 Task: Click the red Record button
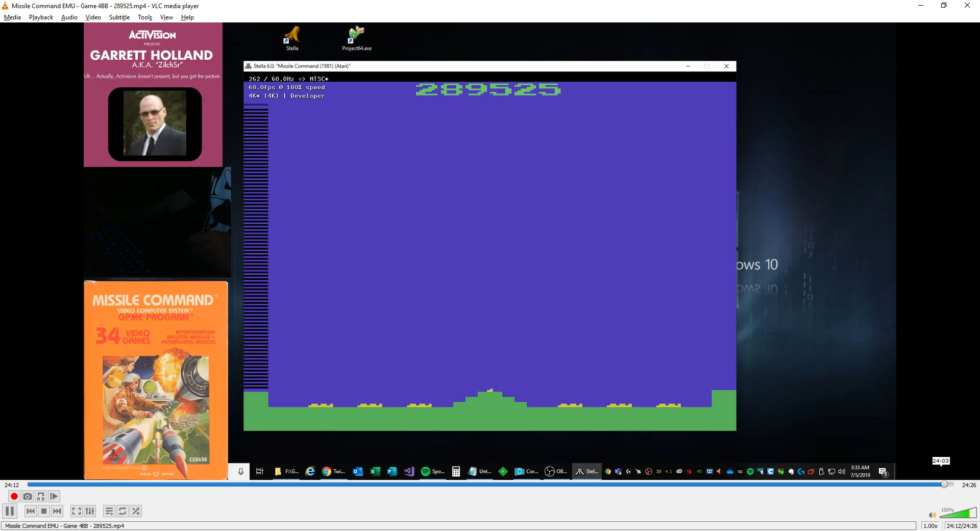tap(14, 496)
